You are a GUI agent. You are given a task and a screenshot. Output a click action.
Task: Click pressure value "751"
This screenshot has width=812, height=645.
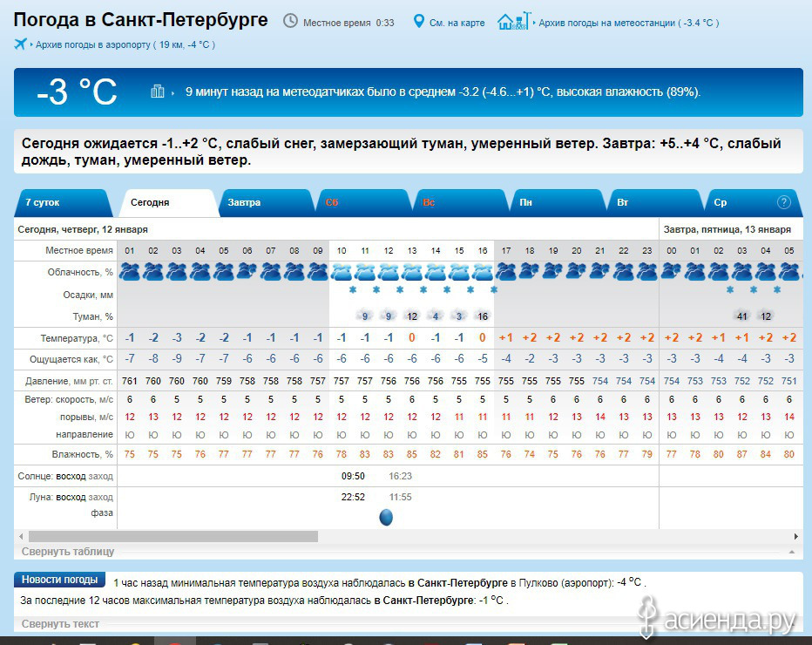[789, 381]
